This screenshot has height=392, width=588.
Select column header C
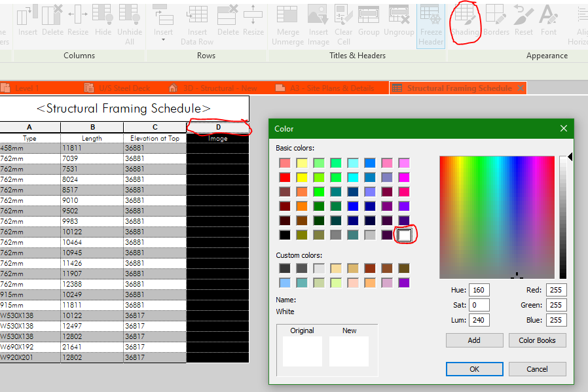(x=155, y=127)
